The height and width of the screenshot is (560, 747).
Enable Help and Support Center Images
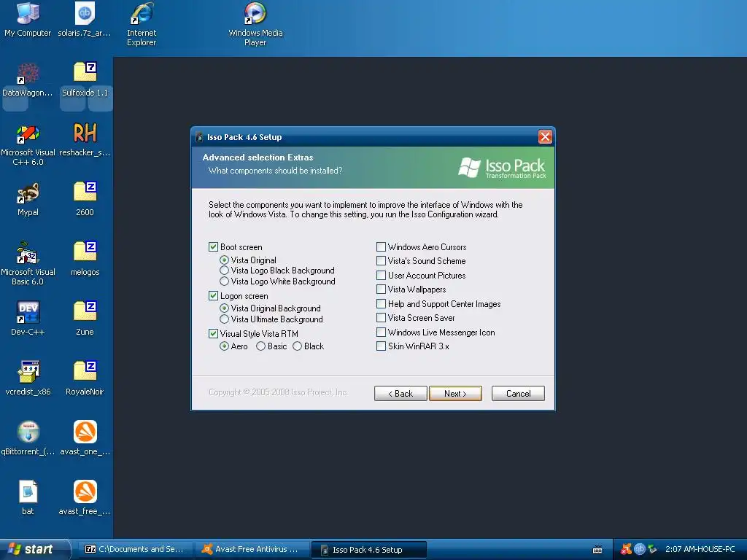[381, 303]
